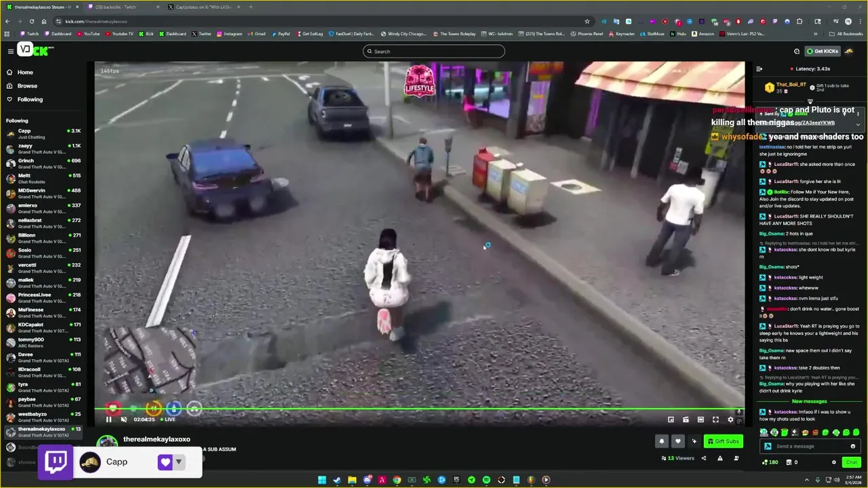868x488 pixels.
Task: Open the emote picker in message box
Action: coord(852,446)
